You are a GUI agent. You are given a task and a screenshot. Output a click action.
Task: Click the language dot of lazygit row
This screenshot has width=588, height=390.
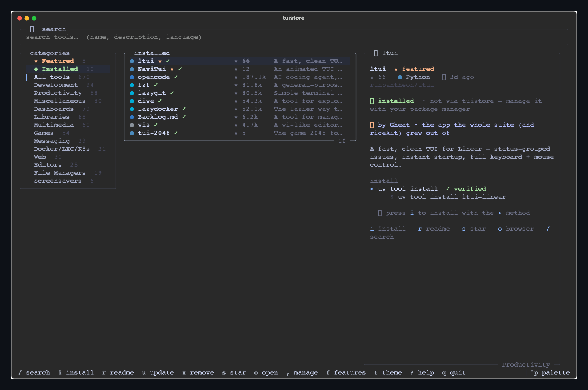[132, 93]
